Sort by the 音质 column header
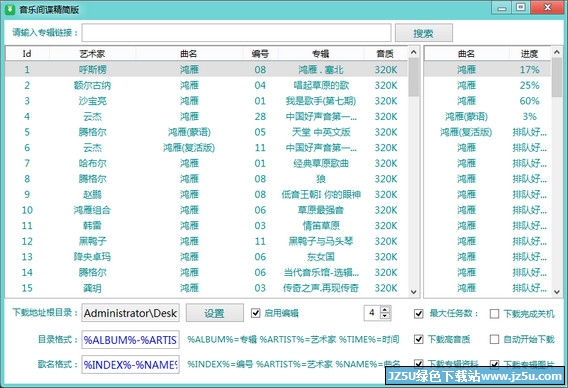The width and height of the screenshot is (568, 388). click(x=385, y=54)
